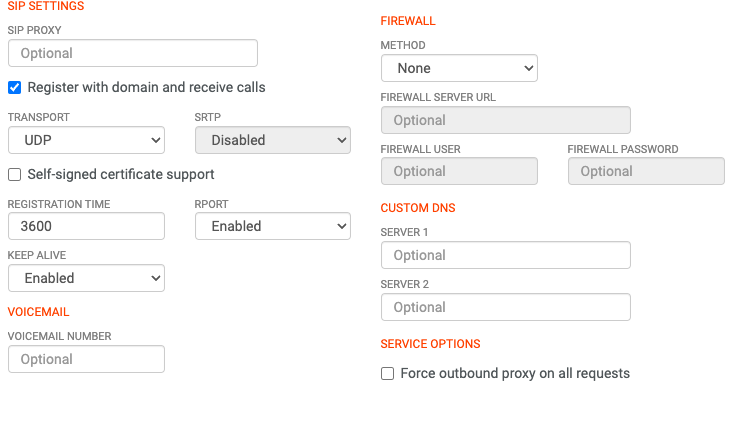Screen dimensions: 735x434
Task: Click the Service Options section heading
Action: pyautogui.click(x=430, y=344)
